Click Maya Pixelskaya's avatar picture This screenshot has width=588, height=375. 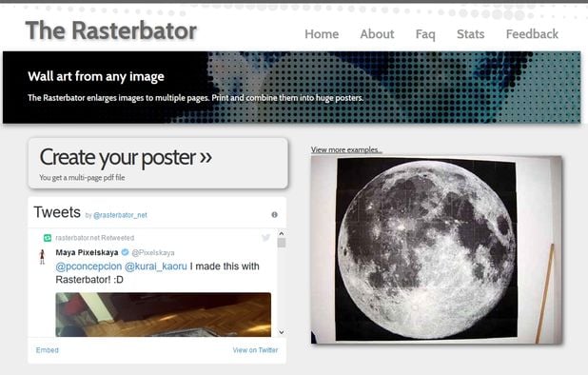click(42, 257)
